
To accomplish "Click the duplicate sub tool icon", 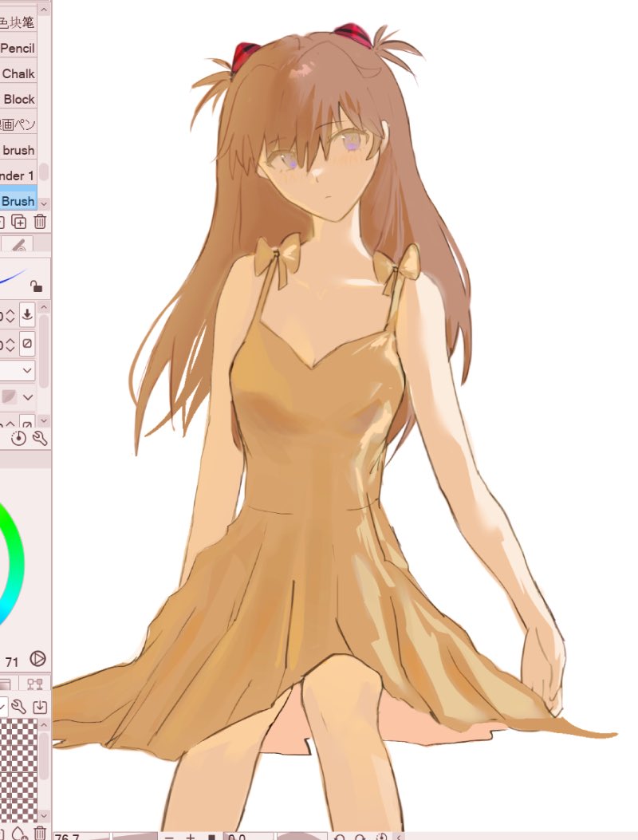I will [x=19, y=221].
